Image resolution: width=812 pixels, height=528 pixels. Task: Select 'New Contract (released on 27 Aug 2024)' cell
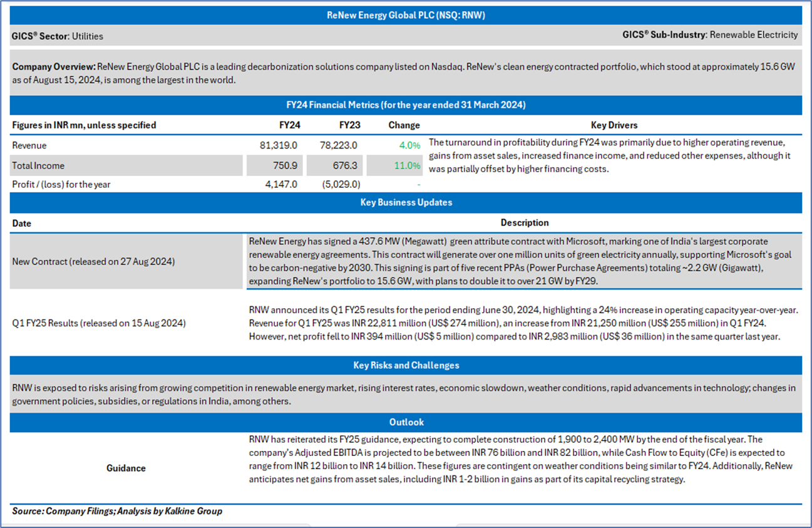tap(93, 262)
